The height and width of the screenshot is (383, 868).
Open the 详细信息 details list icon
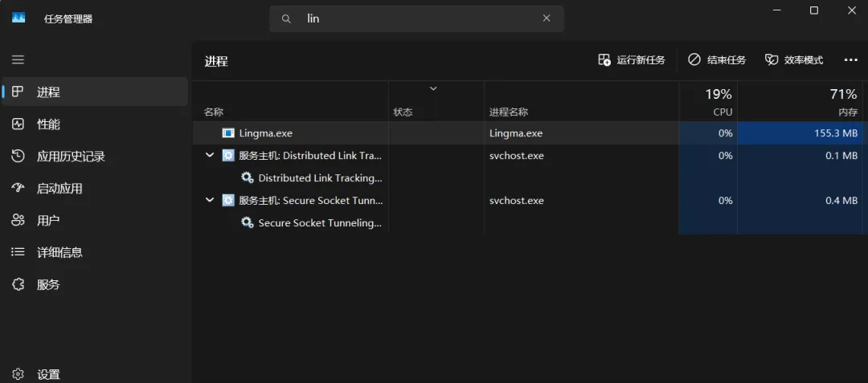click(18, 252)
